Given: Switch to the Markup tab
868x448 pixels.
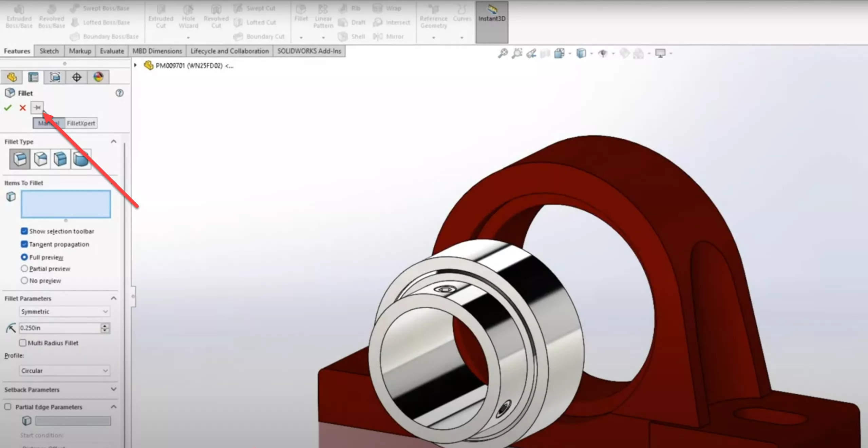Looking at the screenshot, I should point(80,51).
